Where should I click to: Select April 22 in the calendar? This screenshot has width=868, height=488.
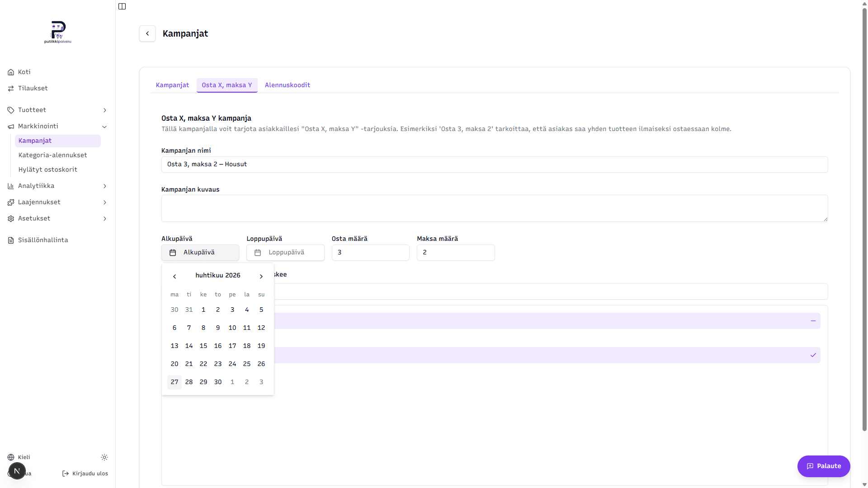[x=203, y=364]
